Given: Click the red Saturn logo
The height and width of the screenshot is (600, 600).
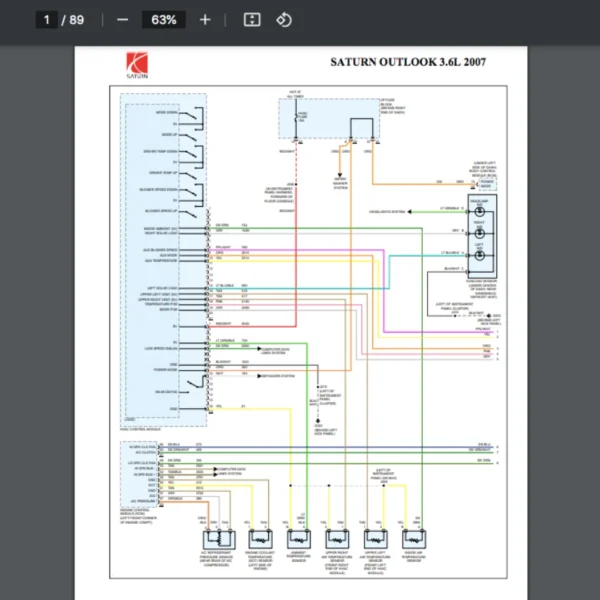Looking at the screenshot, I should (137, 65).
